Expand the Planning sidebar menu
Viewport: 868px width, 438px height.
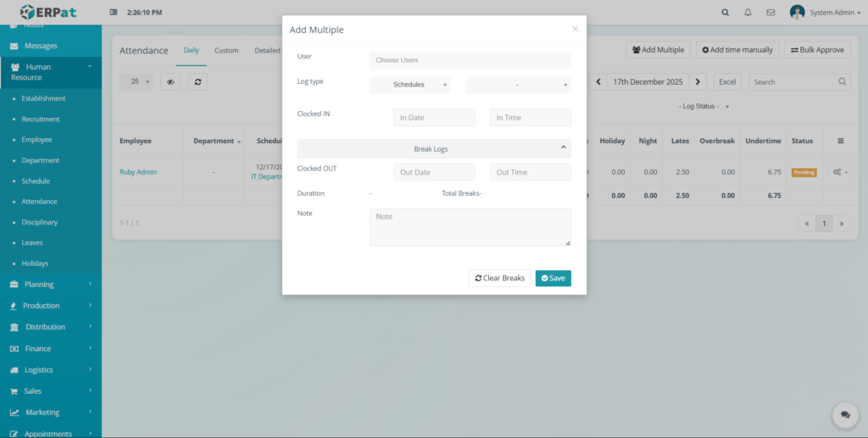pos(90,284)
